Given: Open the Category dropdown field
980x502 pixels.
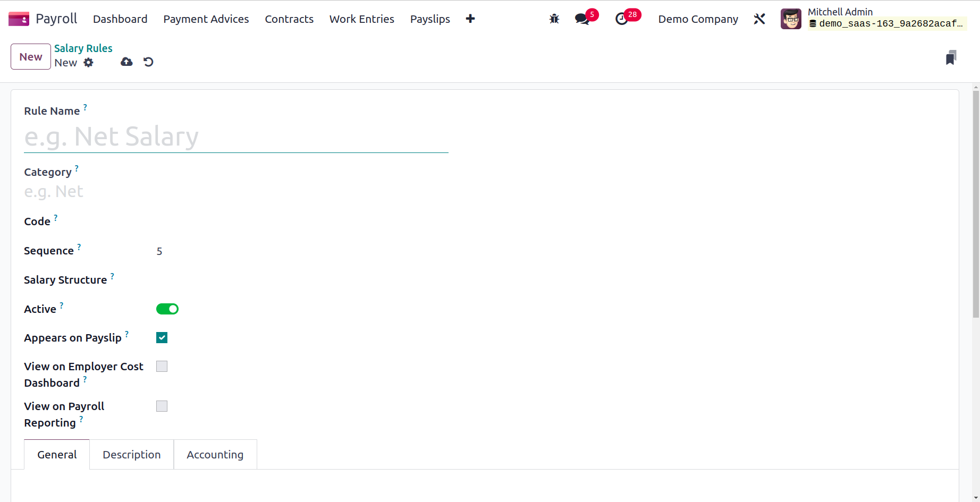Looking at the screenshot, I should click(x=236, y=192).
